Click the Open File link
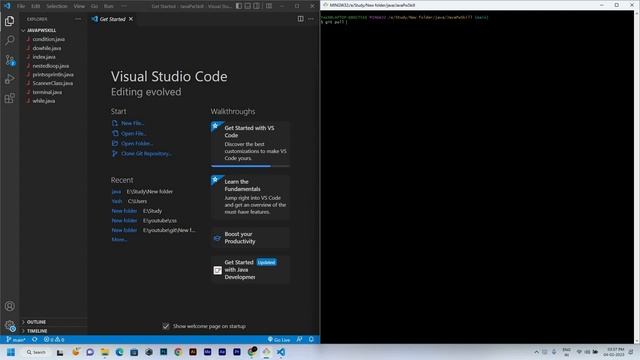Viewport: 640px width, 360px height. (133, 133)
